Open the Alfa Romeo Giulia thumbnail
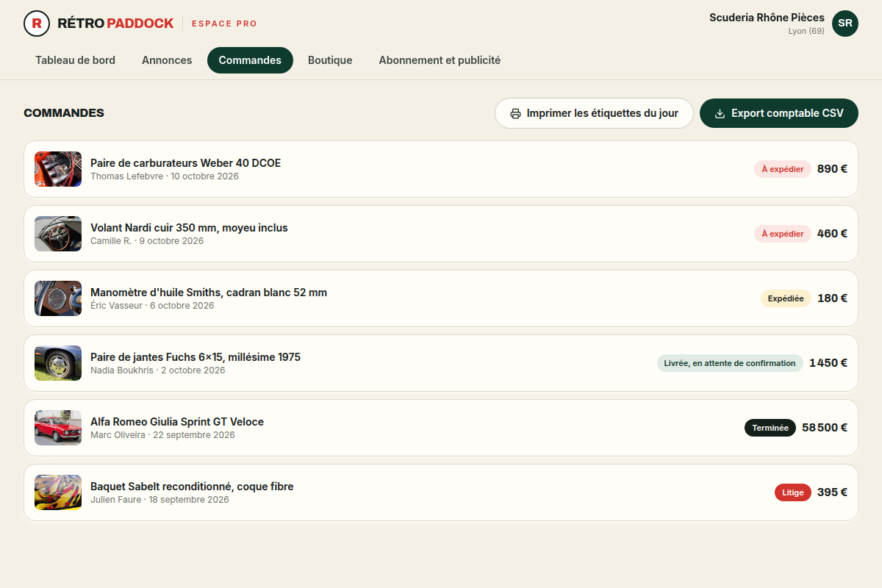 pos(58,428)
